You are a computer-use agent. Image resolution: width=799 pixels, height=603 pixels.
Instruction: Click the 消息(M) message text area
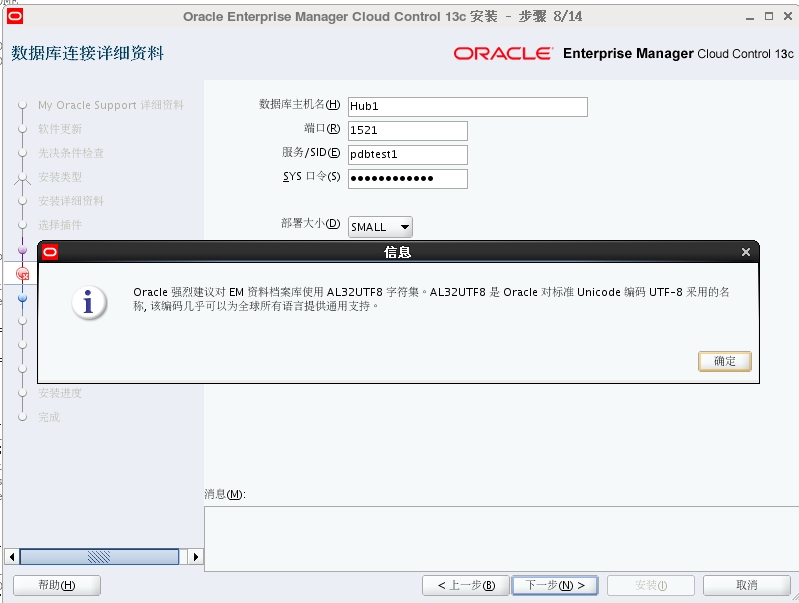[x=501, y=539]
